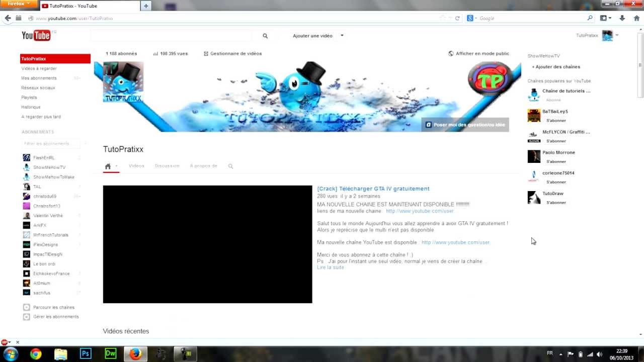
Task: Open ElchikokevoFrance subscription channel
Action: [51, 274]
